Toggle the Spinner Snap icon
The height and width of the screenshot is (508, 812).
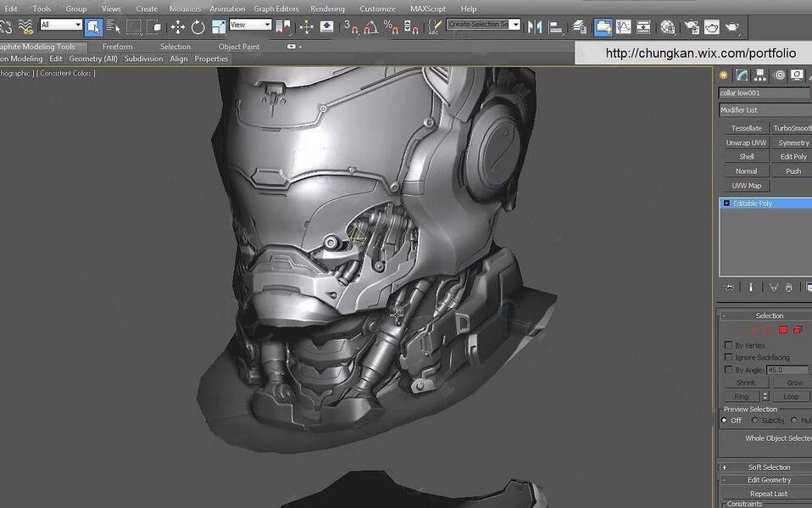click(x=410, y=27)
